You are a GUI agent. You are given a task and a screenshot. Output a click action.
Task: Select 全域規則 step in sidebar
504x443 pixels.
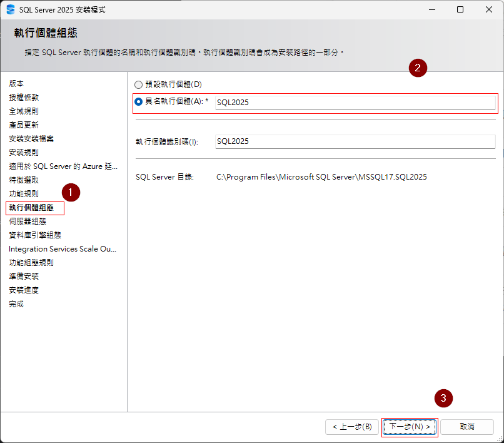(24, 111)
